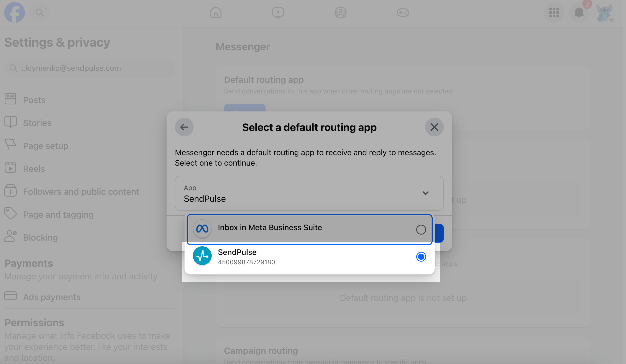Click the back arrow in dialog
Viewport: 626px width, 364px height.
tap(184, 127)
